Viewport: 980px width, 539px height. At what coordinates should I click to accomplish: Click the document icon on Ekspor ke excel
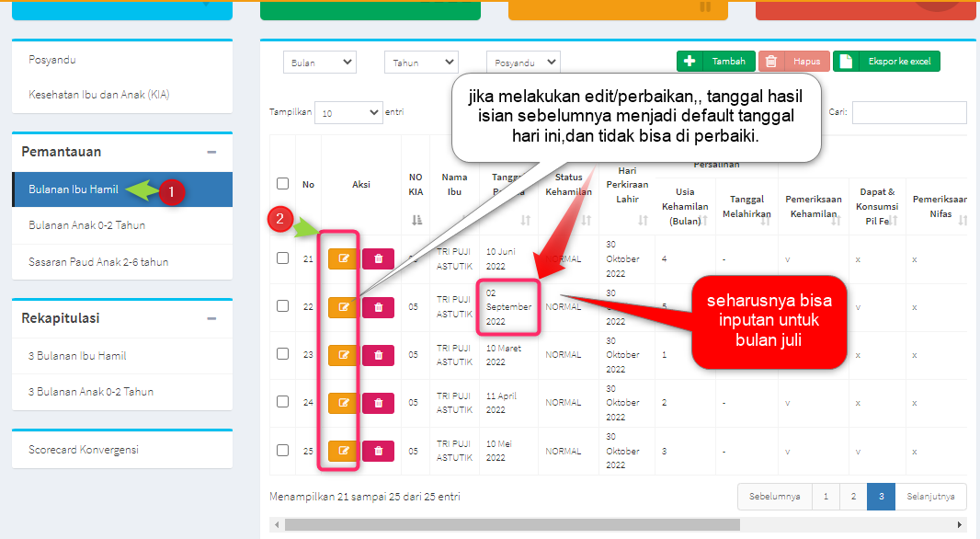coord(845,61)
